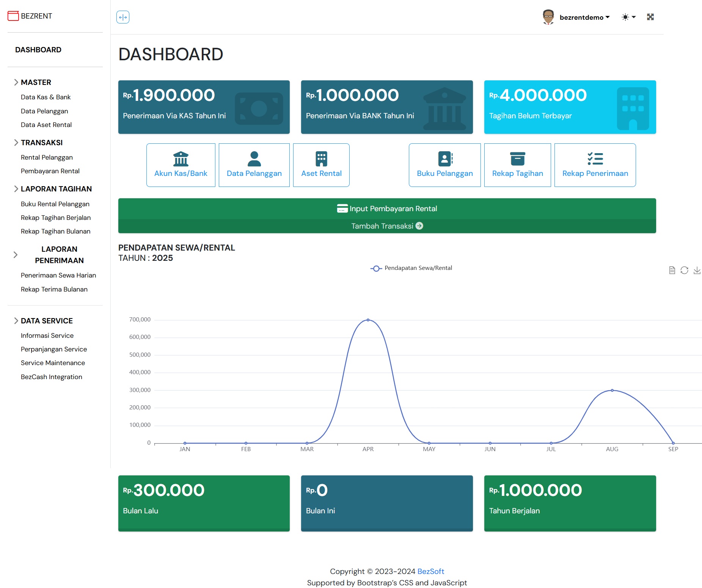Follow the BezSoft footer link
The height and width of the screenshot is (588, 702).
point(430,571)
